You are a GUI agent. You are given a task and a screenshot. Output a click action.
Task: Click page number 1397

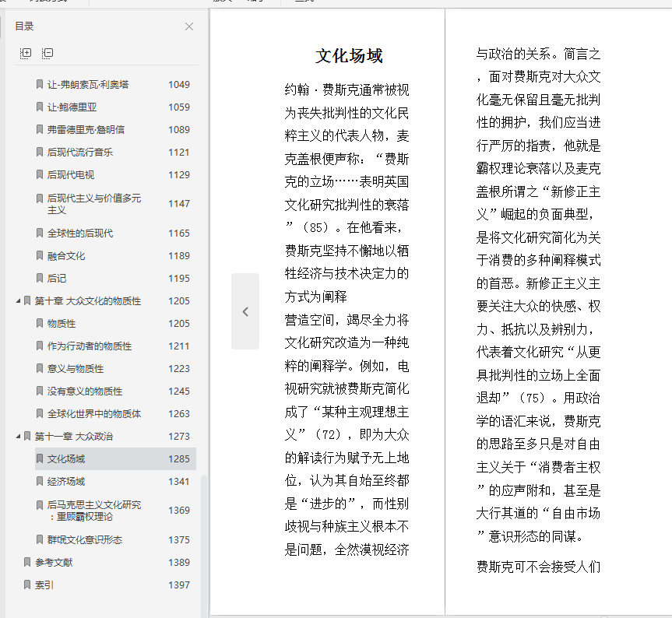(179, 585)
